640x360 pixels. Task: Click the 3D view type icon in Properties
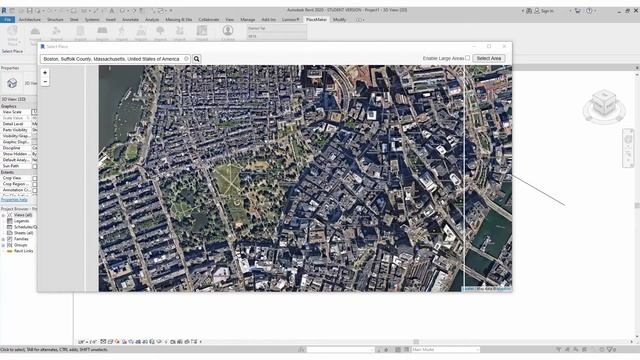coord(12,83)
